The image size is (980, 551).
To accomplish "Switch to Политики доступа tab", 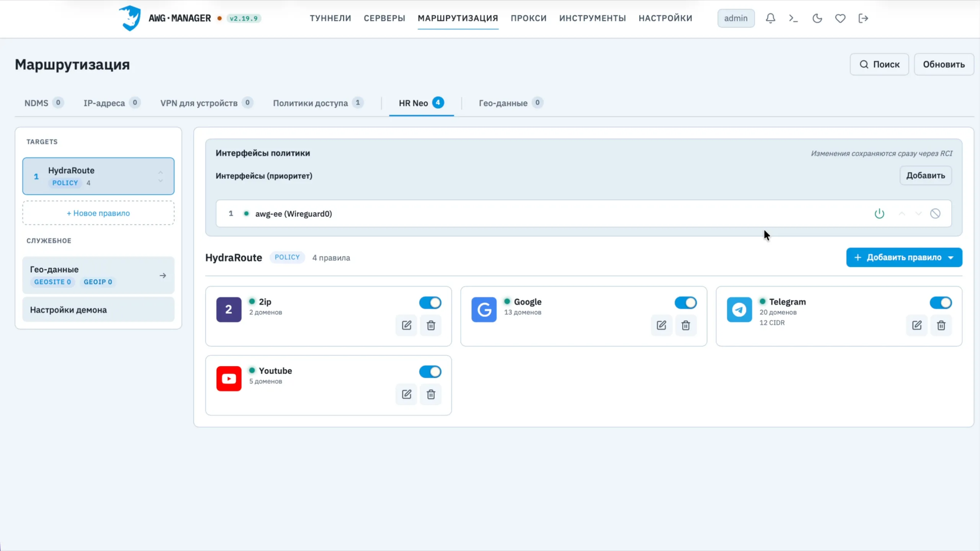I will pyautogui.click(x=318, y=103).
